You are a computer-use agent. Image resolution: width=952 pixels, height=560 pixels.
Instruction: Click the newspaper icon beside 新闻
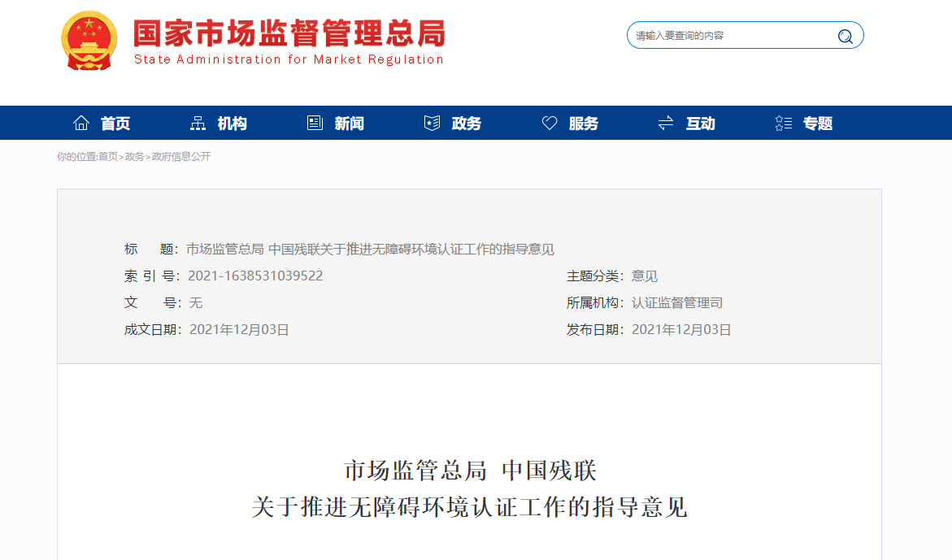click(315, 124)
